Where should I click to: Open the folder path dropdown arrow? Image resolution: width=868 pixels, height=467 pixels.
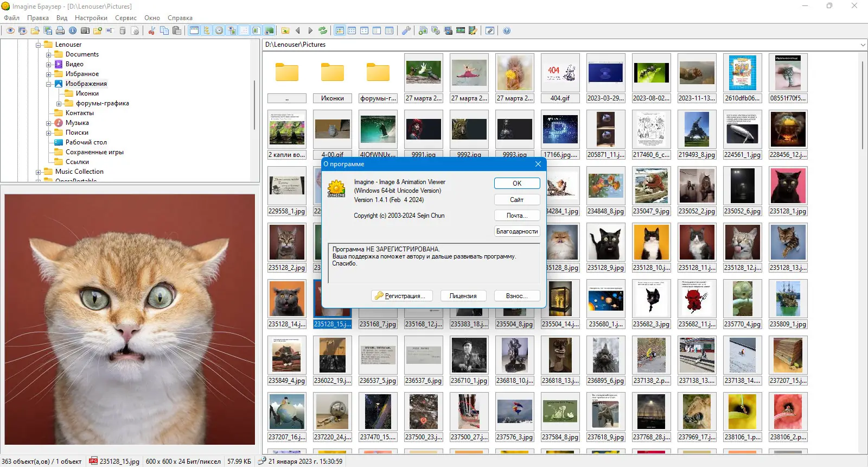coord(863,45)
